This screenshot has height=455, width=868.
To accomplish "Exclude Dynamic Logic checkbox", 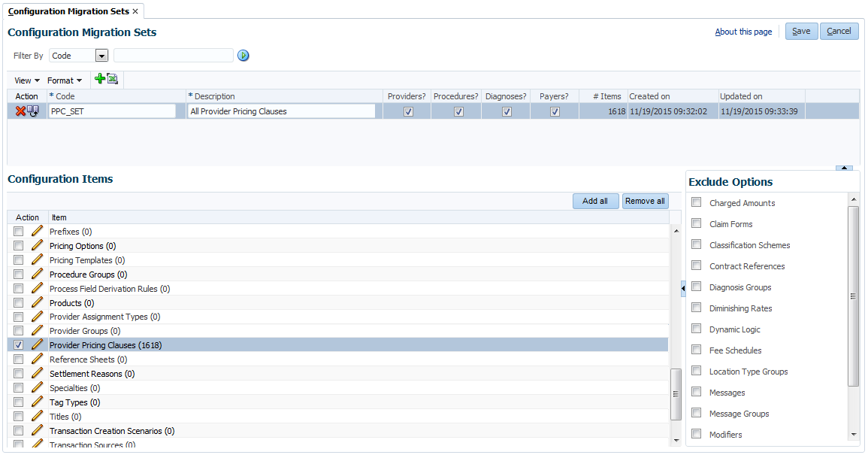I will 697,329.
